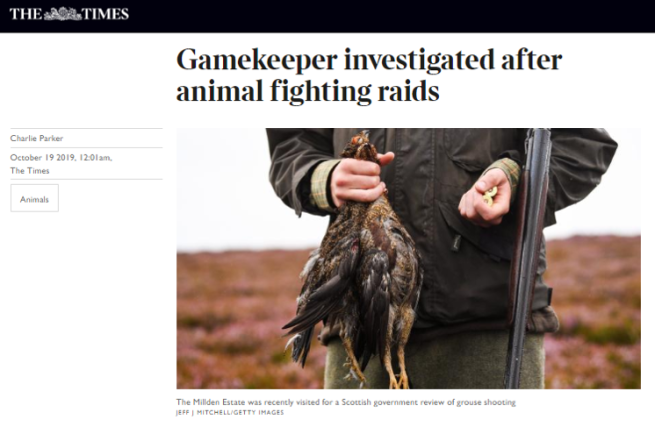Click author name Charlie Parker
This screenshot has width=655, height=427.
pos(37,138)
